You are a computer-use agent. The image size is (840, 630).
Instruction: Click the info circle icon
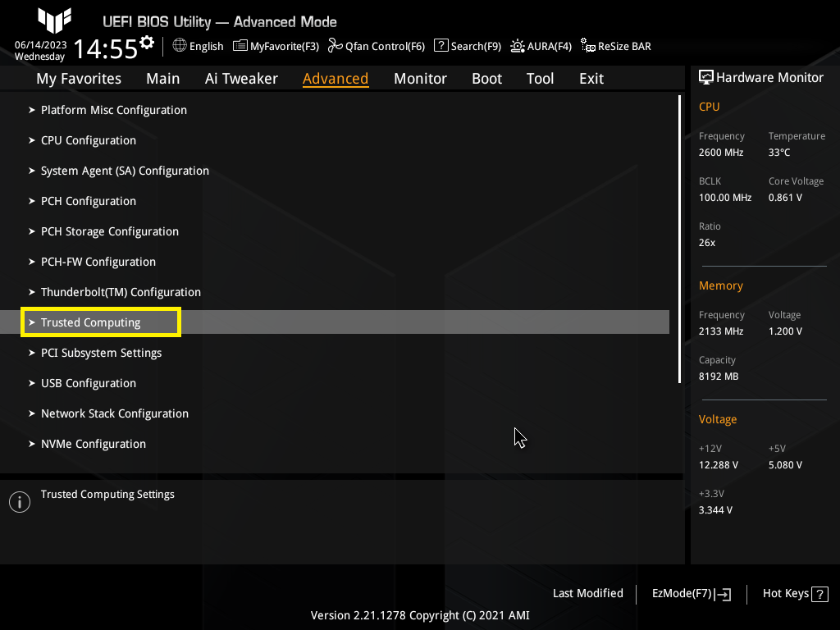coord(20,502)
